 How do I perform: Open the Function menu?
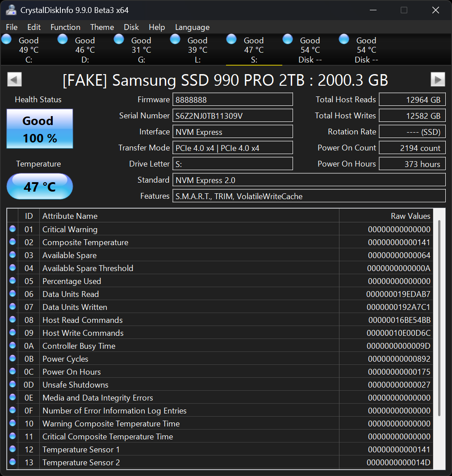65,27
